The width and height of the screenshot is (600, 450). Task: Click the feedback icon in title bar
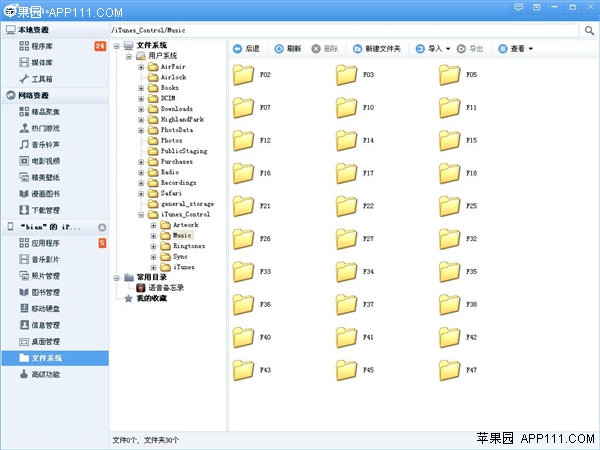click(x=518, y=7)
